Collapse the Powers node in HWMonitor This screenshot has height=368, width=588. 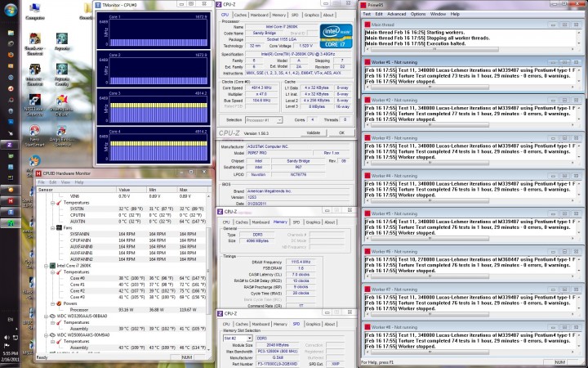pyautogui.click(x=52, y=303)
